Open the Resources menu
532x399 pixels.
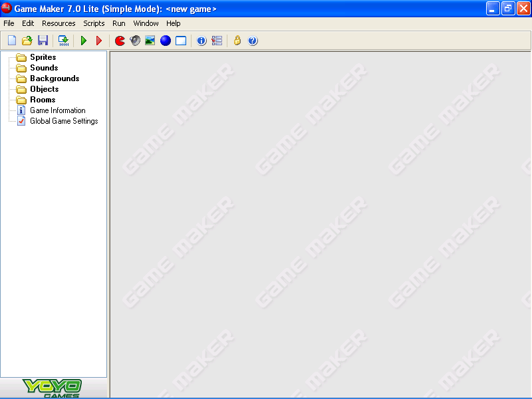59,23
